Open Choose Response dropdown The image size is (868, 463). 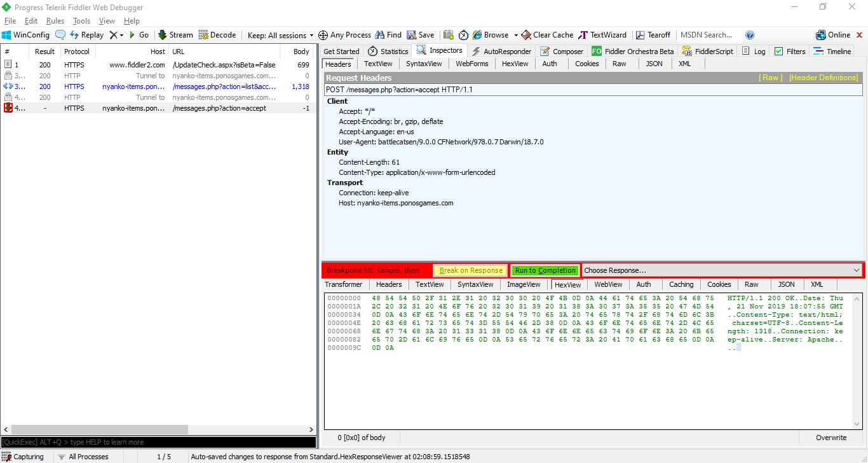point(722,270)
